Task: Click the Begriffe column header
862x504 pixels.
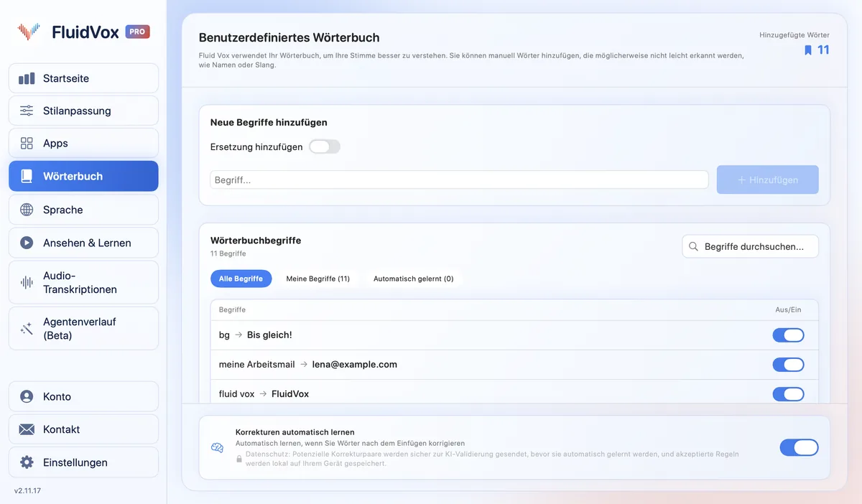Action: [x=232, y=310]
